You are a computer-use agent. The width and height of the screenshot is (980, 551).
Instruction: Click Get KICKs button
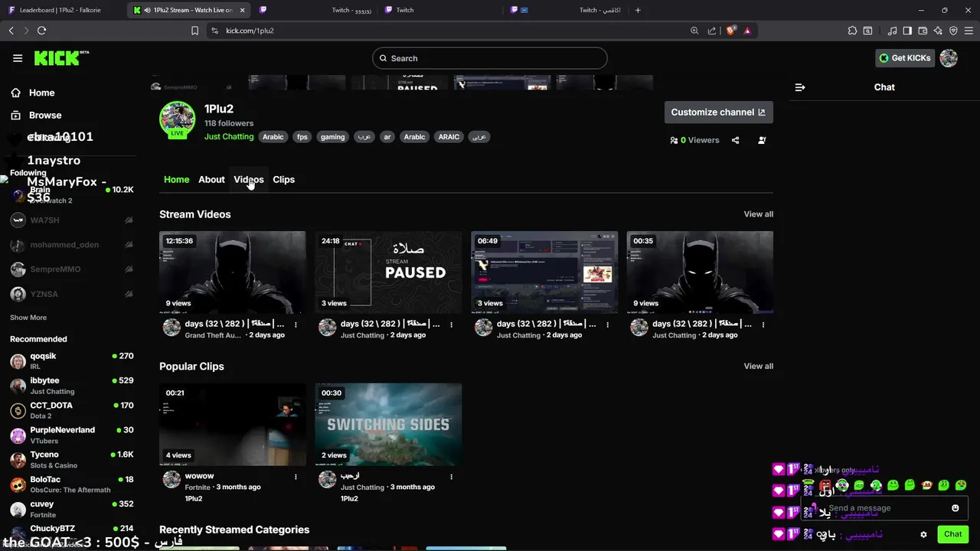point(905,58)
